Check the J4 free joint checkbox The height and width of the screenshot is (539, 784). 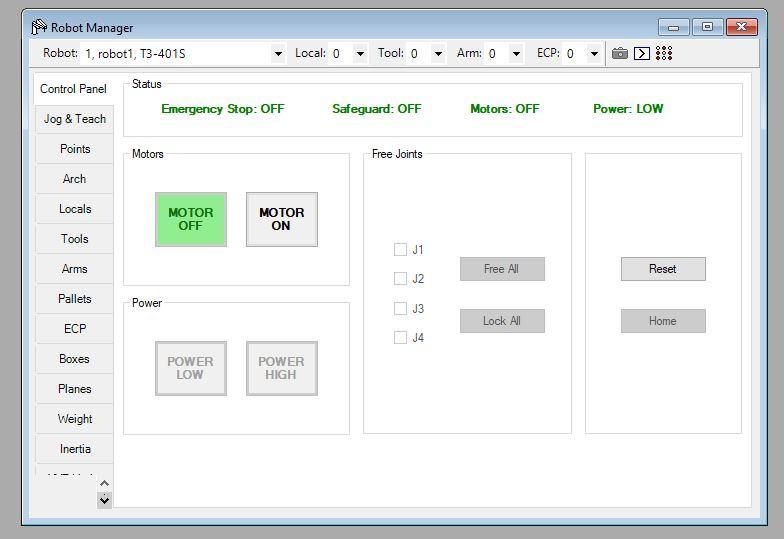coord(400,338)
